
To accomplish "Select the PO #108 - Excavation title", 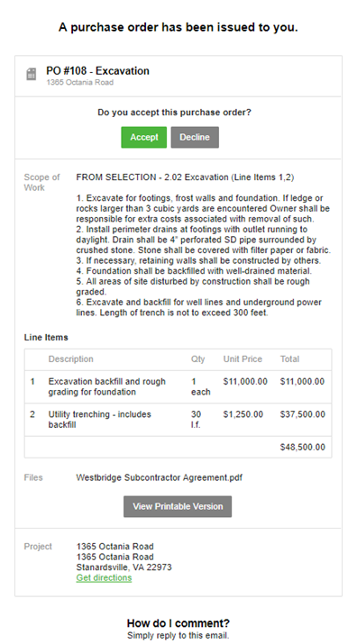I will point(98,70).
